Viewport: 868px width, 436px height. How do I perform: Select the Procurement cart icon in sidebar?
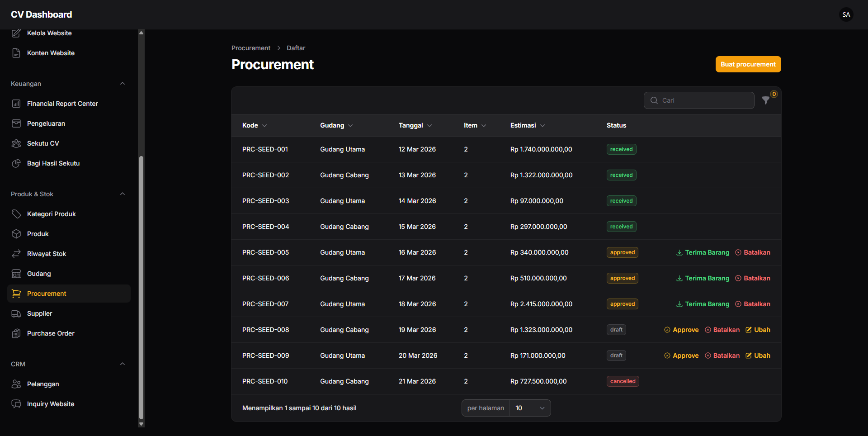pyautogui.click(x=16, y=294)
